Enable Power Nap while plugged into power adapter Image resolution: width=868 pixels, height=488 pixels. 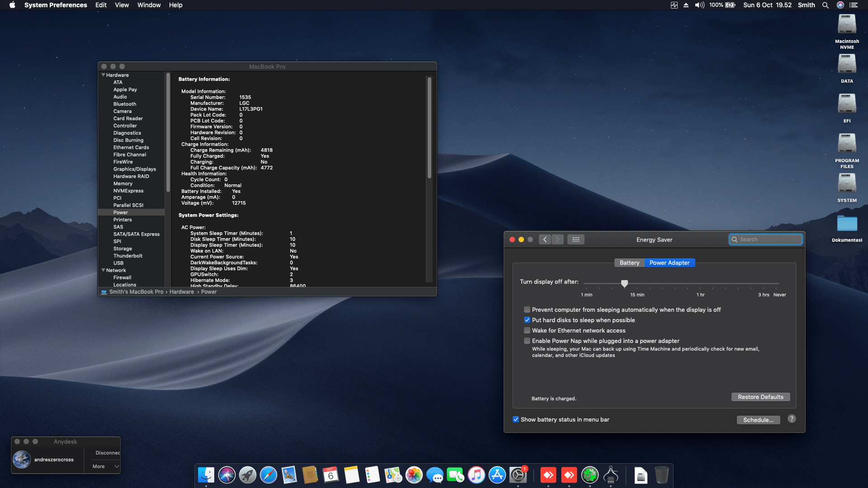point(527,341)
